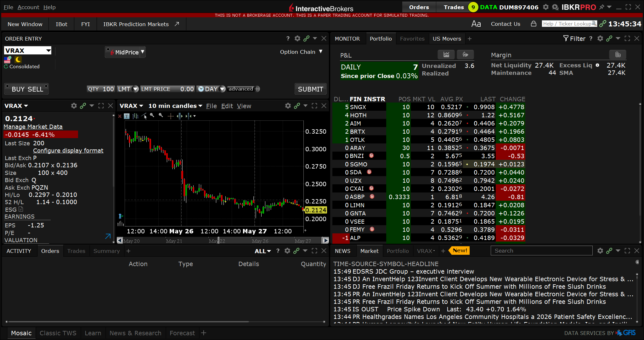Image resolution: width=644 pixels, height=340 pixels.
Task: Click the Contact Us button
Action: (506, 24)
